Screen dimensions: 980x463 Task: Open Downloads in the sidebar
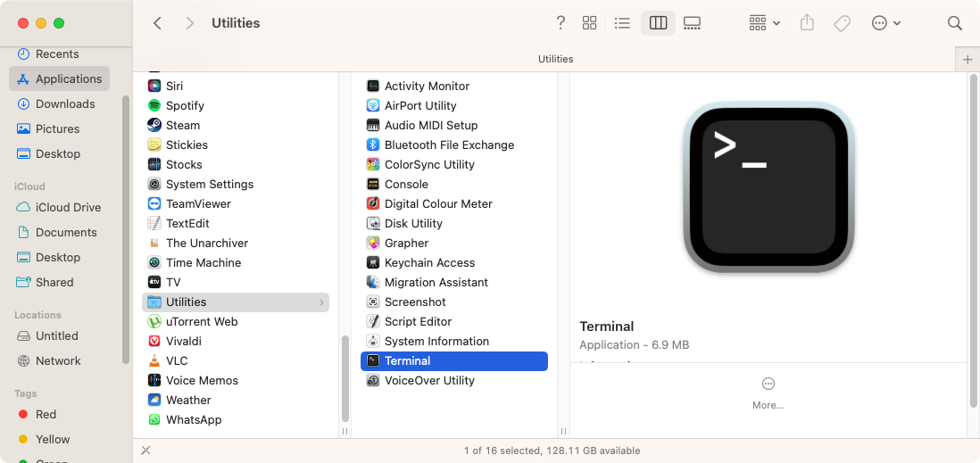pyautogui.click(x=56, y=103)
